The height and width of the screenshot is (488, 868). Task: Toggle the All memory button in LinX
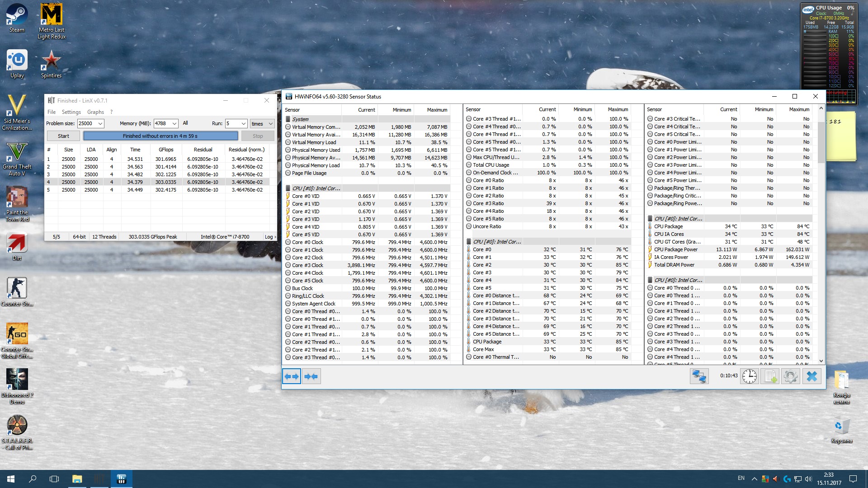tap(185, 123)
